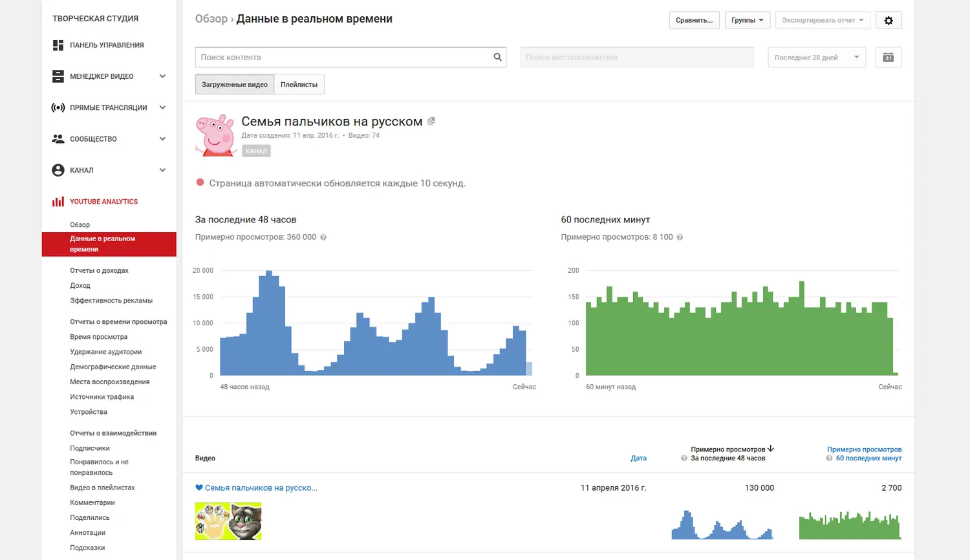Open the Семья пальчиков на русско... video link
The image size is (970, 560).
click(x=261, y=488)
